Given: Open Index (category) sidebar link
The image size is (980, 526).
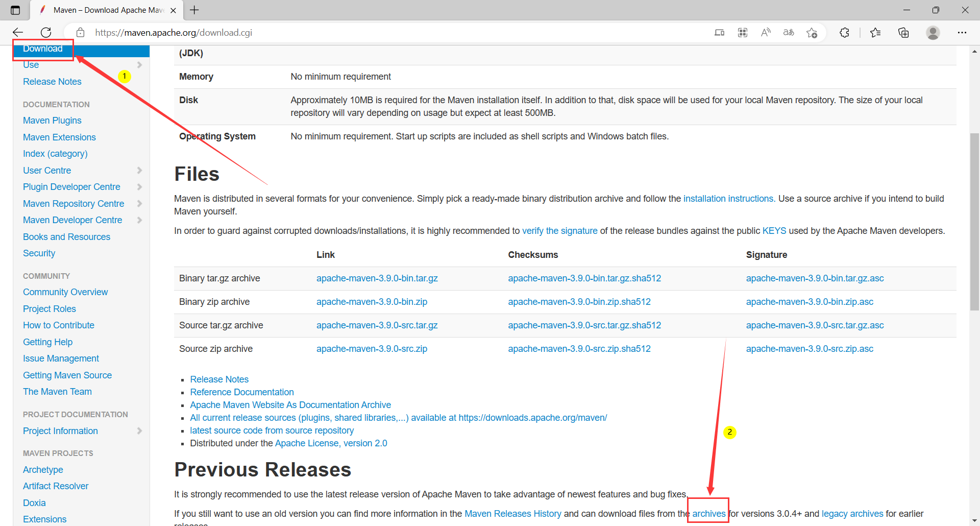Looking at the screenshot, I should [55, 154].
